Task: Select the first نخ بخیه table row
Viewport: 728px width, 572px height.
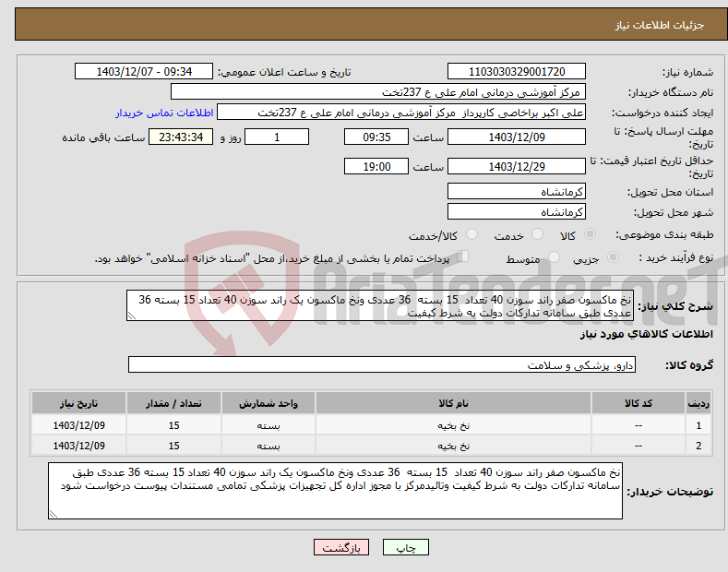Action: tap(371, 425)
